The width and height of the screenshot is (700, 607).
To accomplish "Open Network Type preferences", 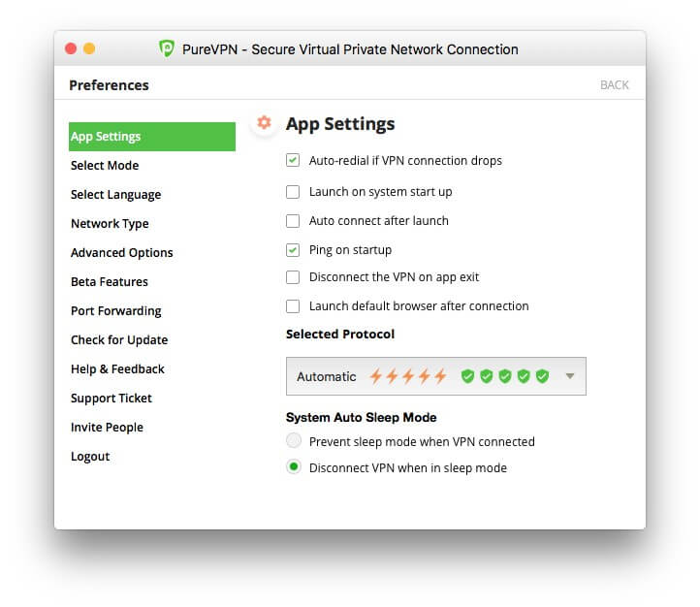I will [110, 224].
